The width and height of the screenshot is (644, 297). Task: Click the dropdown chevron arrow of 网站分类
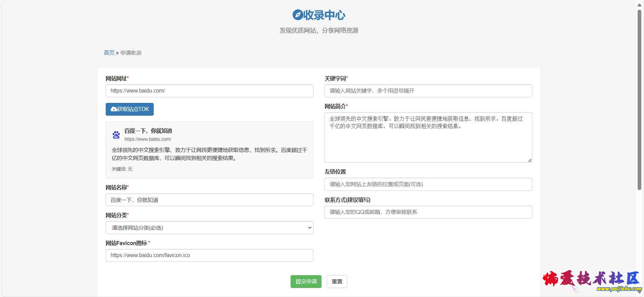[309, 228]
